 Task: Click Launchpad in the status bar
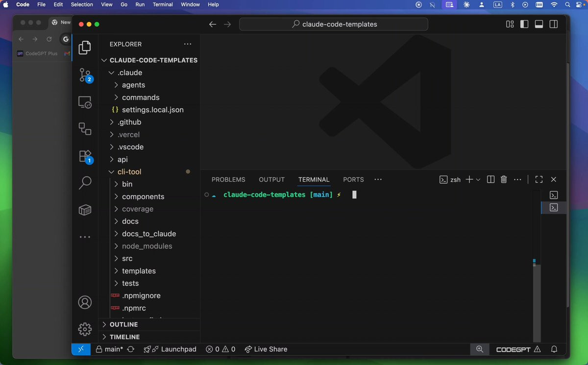tap(170, 349)
